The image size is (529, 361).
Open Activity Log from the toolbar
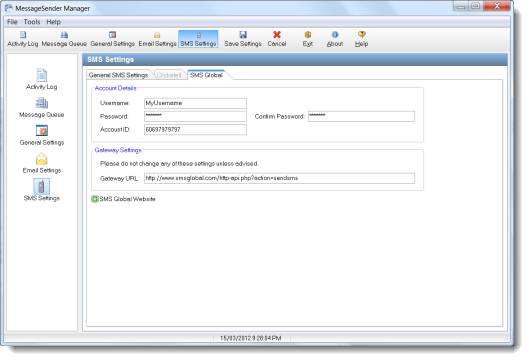pyautogui.click(x=23, y=39)
